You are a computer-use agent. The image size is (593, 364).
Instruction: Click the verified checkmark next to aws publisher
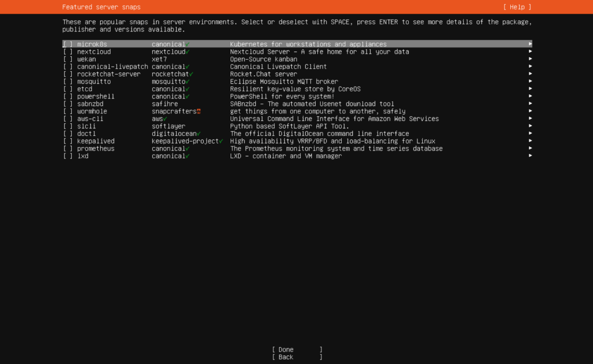(x=165, y=119)
